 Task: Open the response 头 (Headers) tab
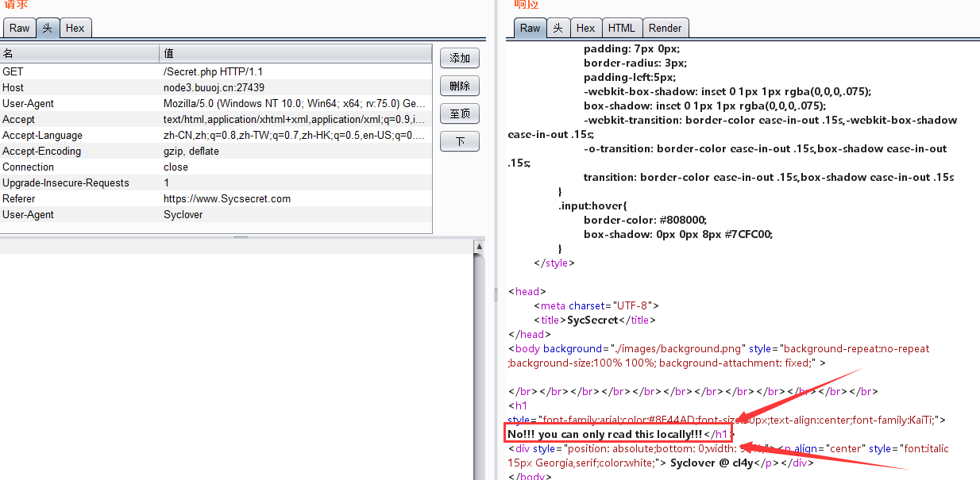[558, 28]
